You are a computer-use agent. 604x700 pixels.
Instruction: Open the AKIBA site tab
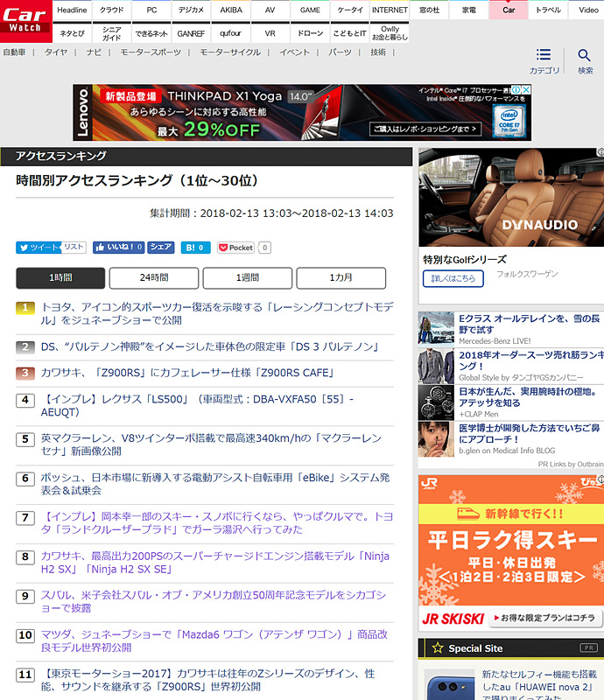231,10
